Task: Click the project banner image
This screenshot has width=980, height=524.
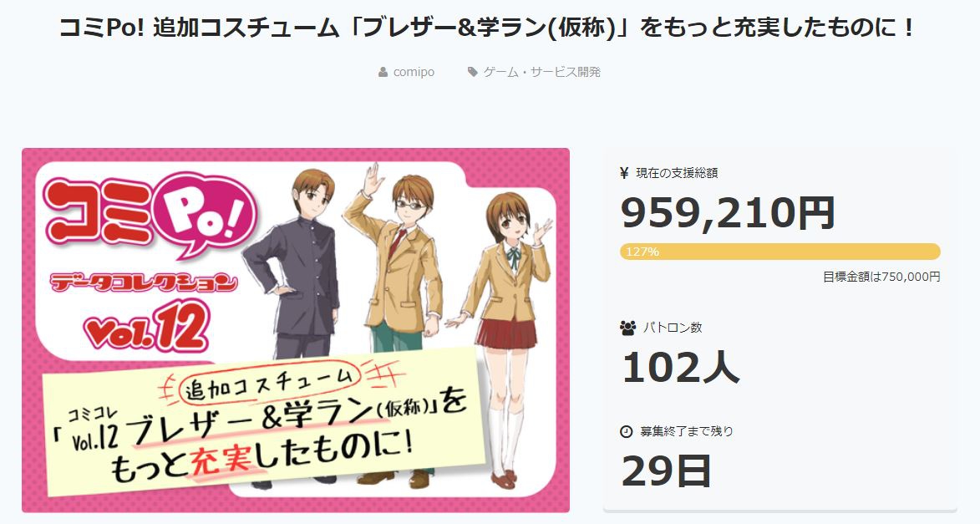Action: point(296,330)
